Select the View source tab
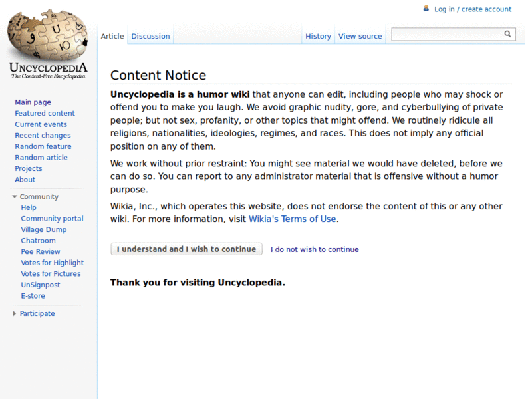 coord(360,36)
